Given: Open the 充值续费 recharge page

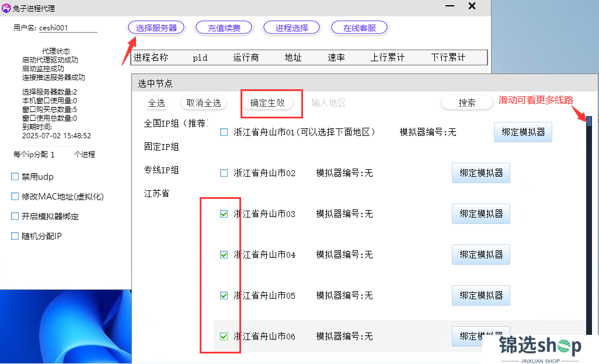Looking at the screenshot, I should point(224,28).
